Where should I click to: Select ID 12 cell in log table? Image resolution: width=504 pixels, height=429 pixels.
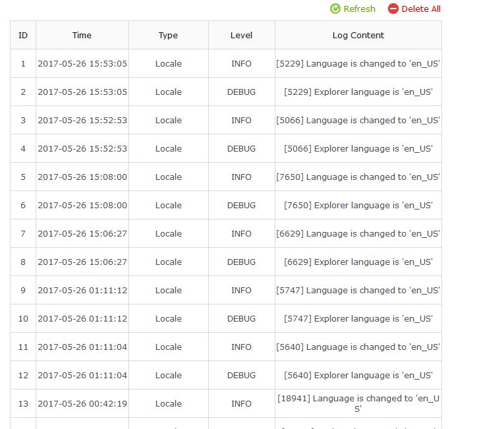[23, 376]
